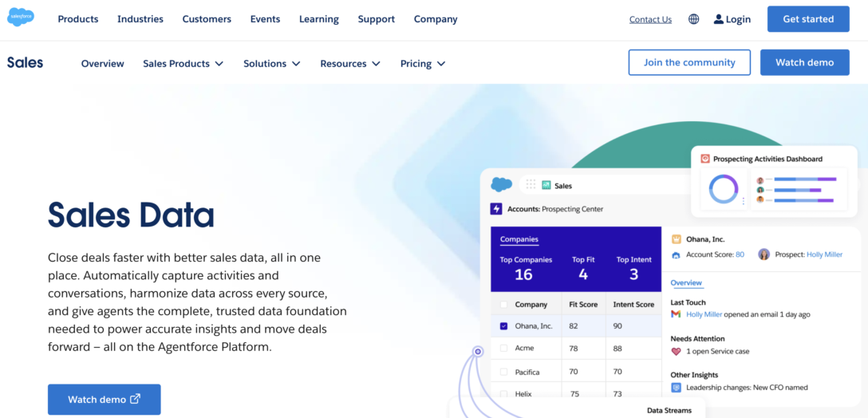868x418 pixels.
Task: Open the globe language selector
Action: tap(693, 19)
